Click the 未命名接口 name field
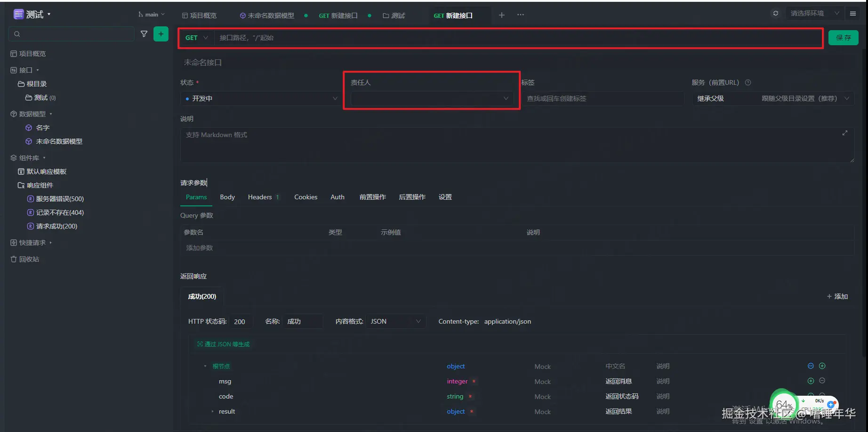The image size is (868, 432). pyautogui.click(x=203, y=62)
